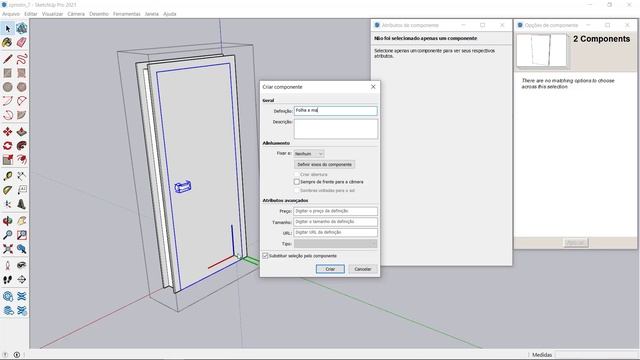Select the Tape Measure tool

(8, 176)
